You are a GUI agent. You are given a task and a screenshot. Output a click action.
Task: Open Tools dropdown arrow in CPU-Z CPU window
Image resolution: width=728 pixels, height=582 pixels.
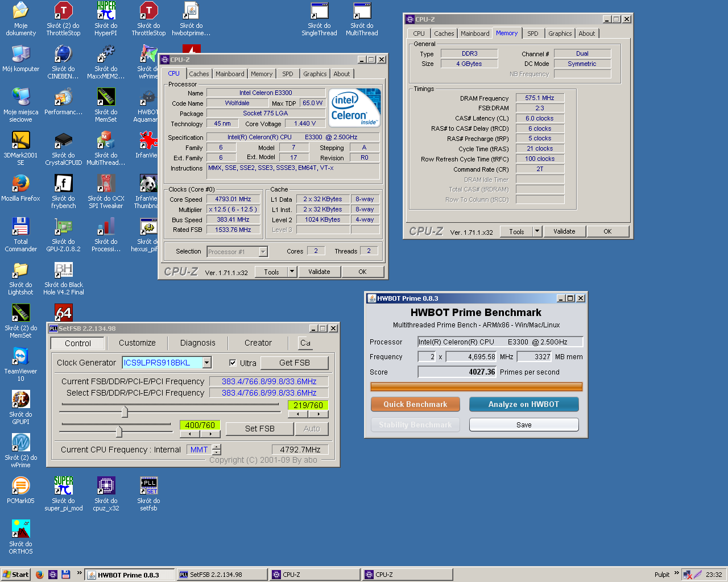(292, 272)
